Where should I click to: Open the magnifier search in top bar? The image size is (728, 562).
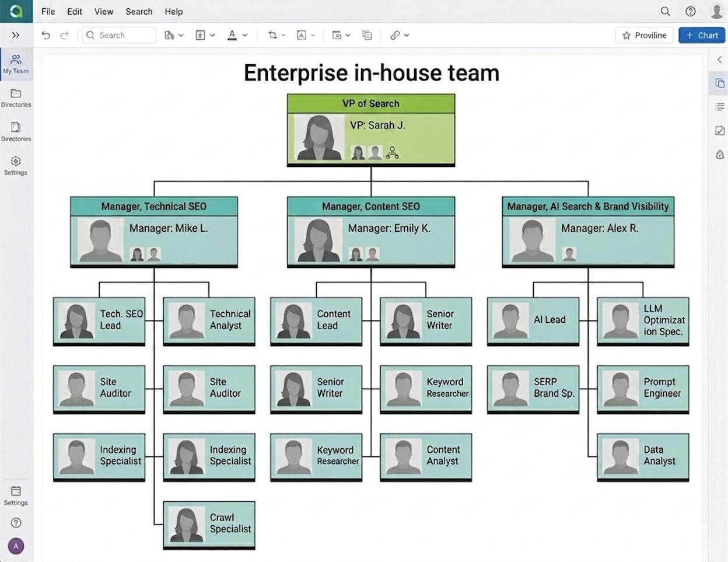[665, 11]
